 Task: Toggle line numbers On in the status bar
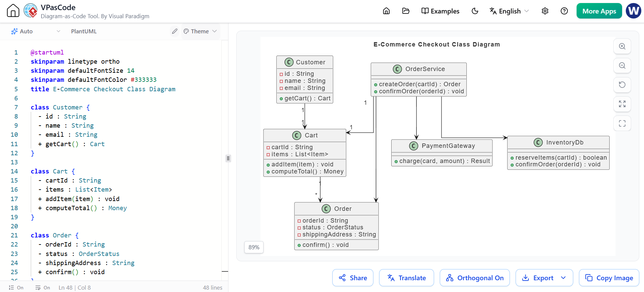point(16,288)
